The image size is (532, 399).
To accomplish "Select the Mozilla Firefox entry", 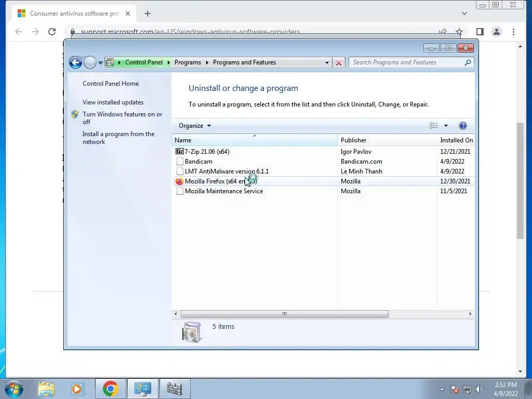I will coord(221,181).
